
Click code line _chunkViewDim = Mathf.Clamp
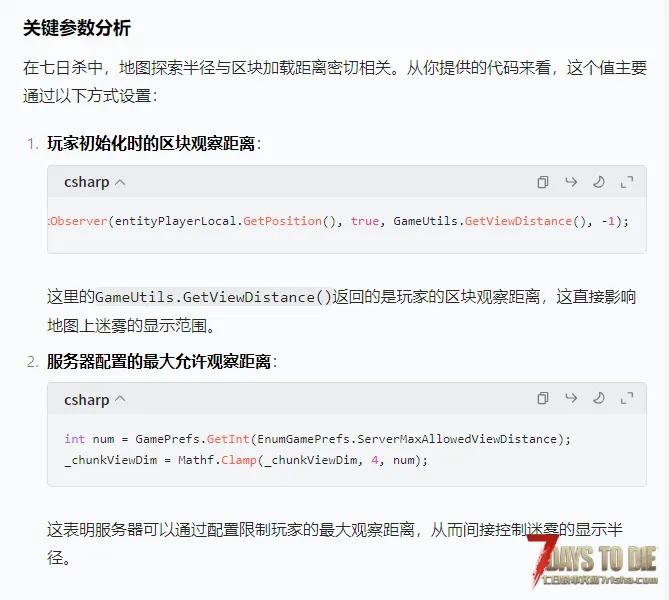pyautogui.click(x=246, y=460)
